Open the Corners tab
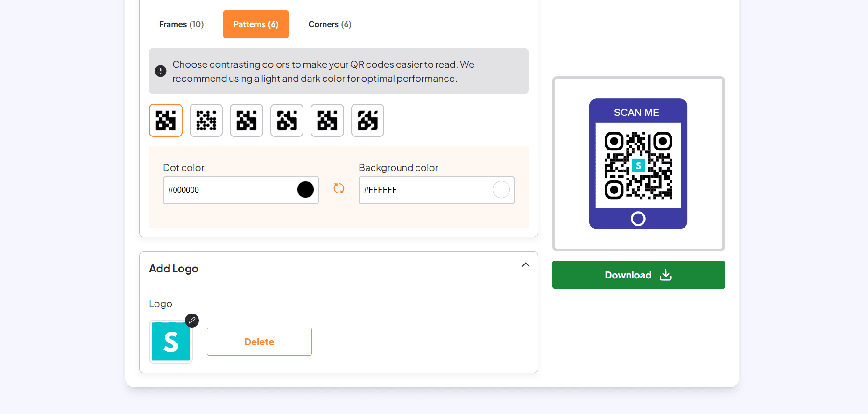 click(329, 24)
